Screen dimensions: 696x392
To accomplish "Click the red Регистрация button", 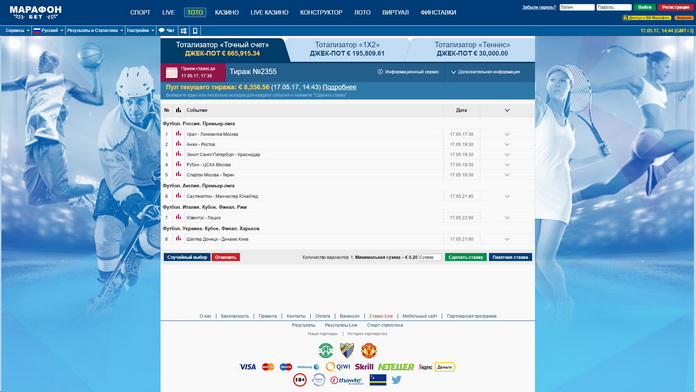I will tap(675, 7).
